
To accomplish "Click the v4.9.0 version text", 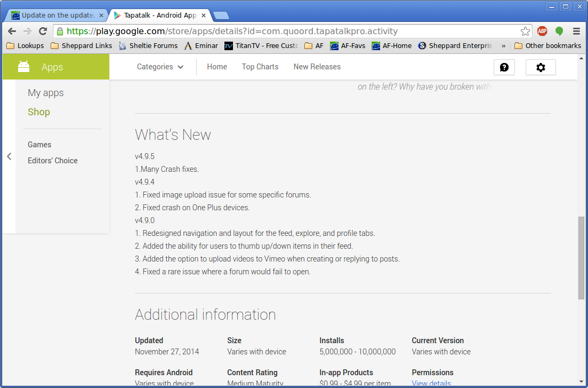I will tap(145, 220).
